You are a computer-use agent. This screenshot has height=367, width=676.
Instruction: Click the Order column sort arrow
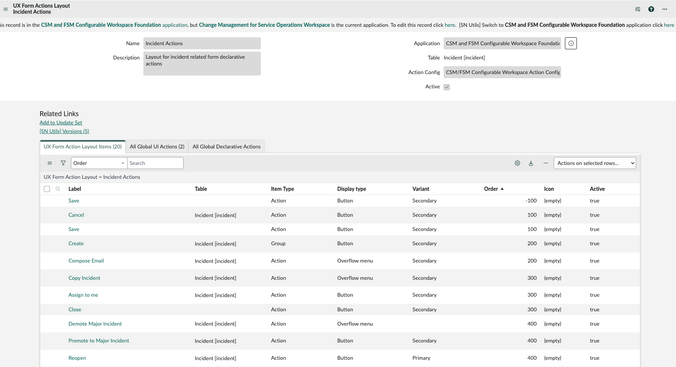click(502, 189)
